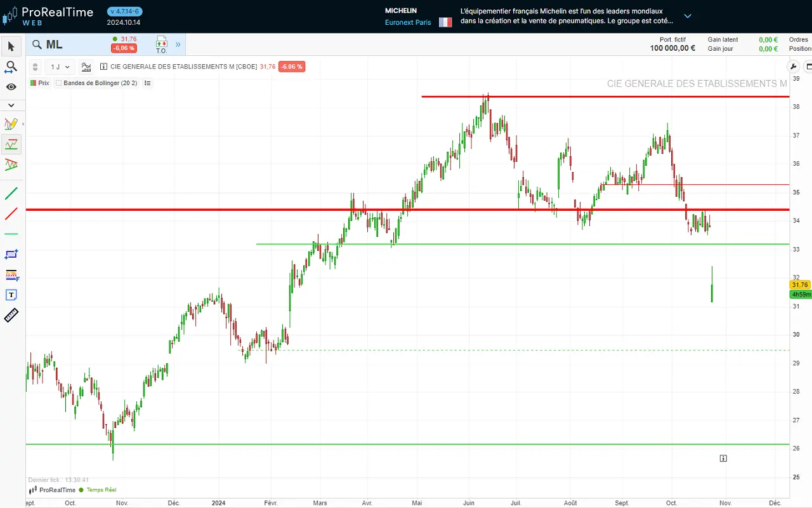Click the Gain jour label

coord(721,49)
